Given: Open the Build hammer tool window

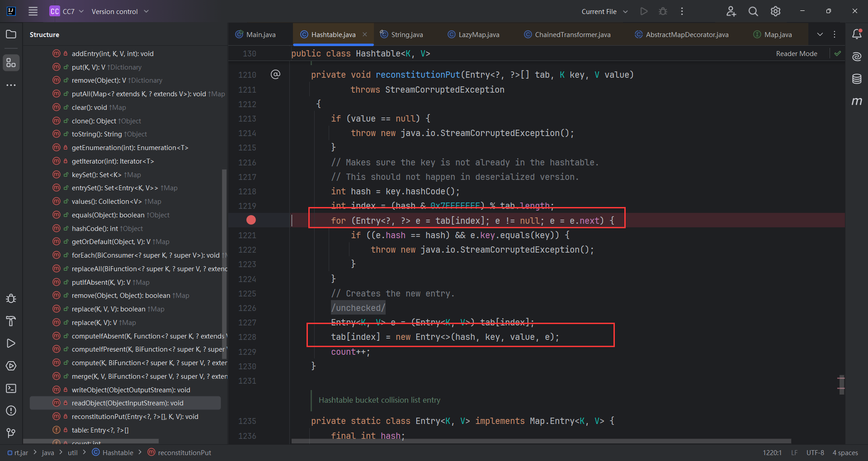Looking at the screenshot, I should pyautogui.click(x=11, y=321).
